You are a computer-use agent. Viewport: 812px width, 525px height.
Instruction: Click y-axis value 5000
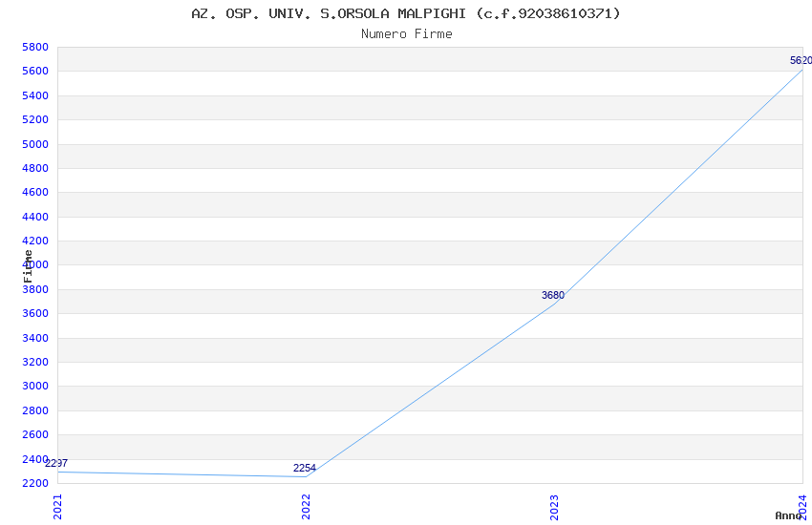[35, 144]
